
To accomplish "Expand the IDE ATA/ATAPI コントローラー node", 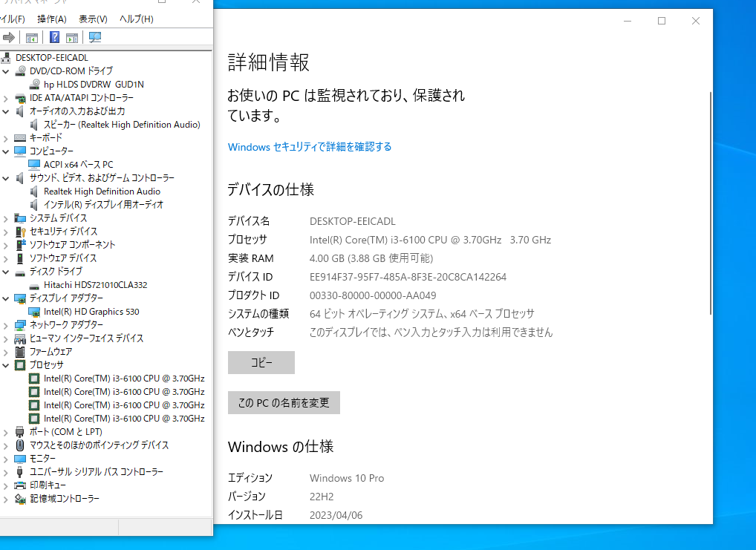I will 6,98.
